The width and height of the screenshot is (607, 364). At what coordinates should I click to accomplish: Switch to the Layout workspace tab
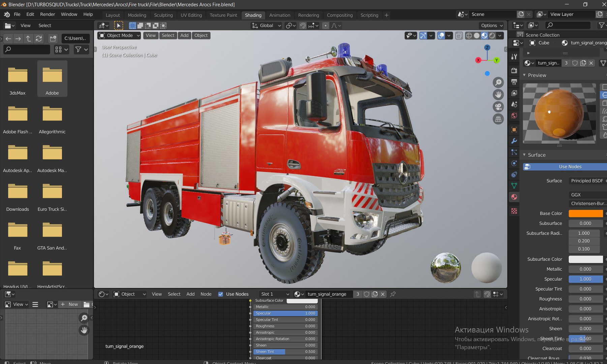click(113, 15)
